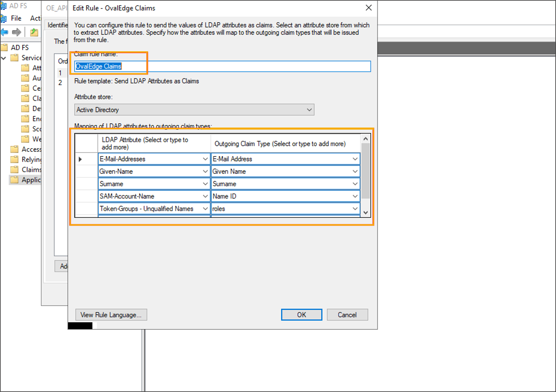
Task: Click the Cancel button
Action: coord(347,315)
